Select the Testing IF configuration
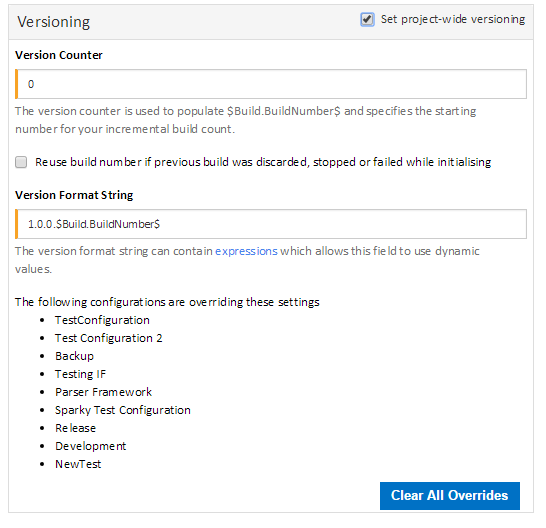The height and width of the screenshot is (528, 546). pos(80,374)
